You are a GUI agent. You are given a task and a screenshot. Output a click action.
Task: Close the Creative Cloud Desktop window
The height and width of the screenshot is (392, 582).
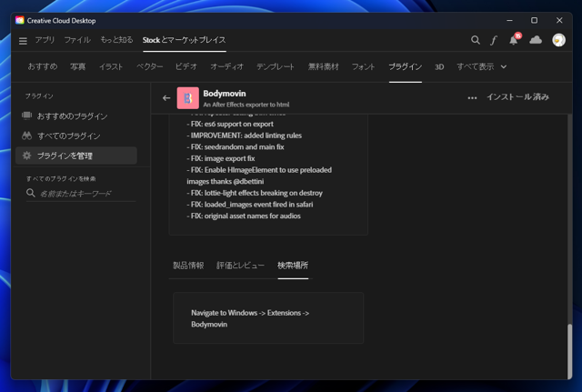(x=559, y=20)
